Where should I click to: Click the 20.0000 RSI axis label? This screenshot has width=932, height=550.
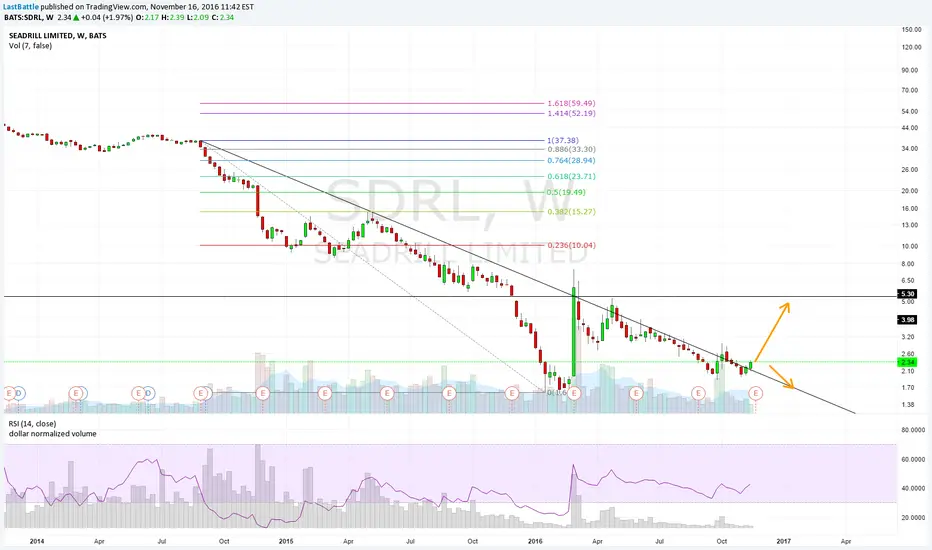(x=914, y=518)
